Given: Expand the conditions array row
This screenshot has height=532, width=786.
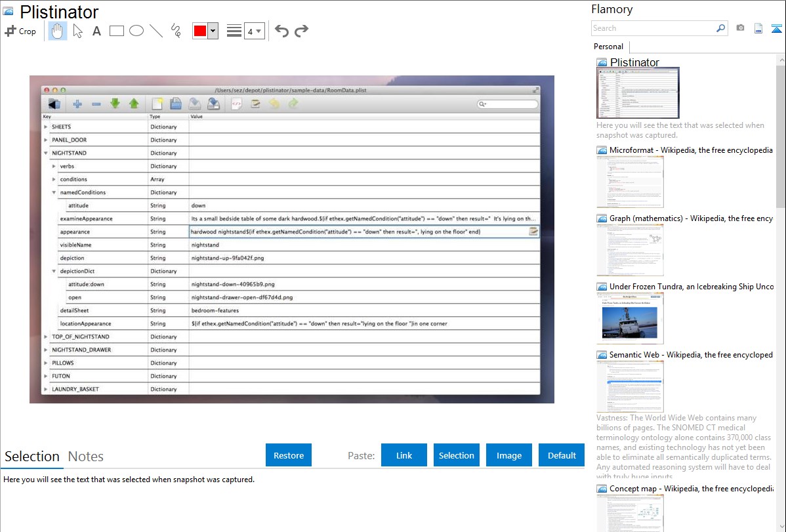Looking at the screenshot, I should (54, 179).
